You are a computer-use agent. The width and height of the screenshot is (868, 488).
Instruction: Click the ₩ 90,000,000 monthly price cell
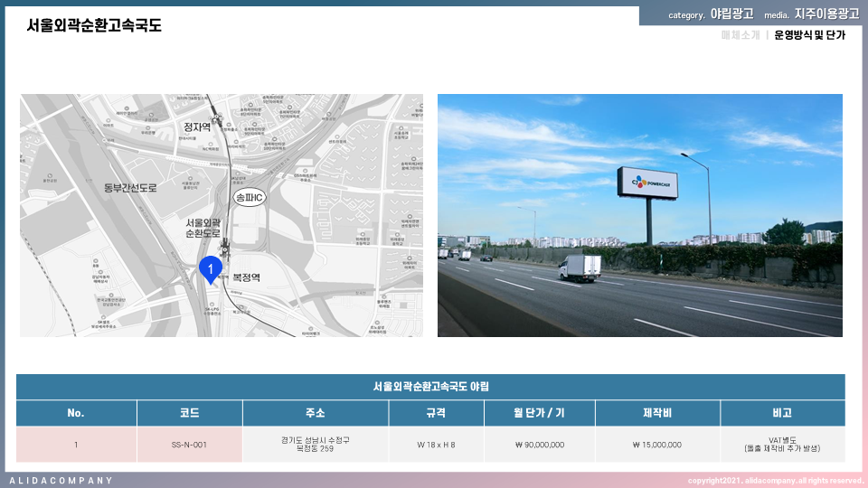click(x=540, y=445)
